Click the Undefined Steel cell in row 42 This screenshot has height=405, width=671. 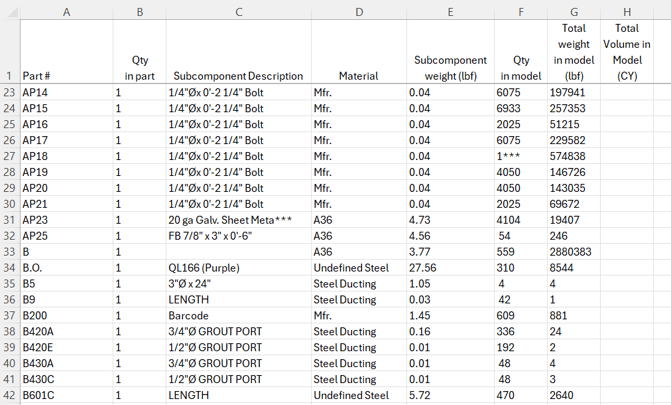[359, 395]
